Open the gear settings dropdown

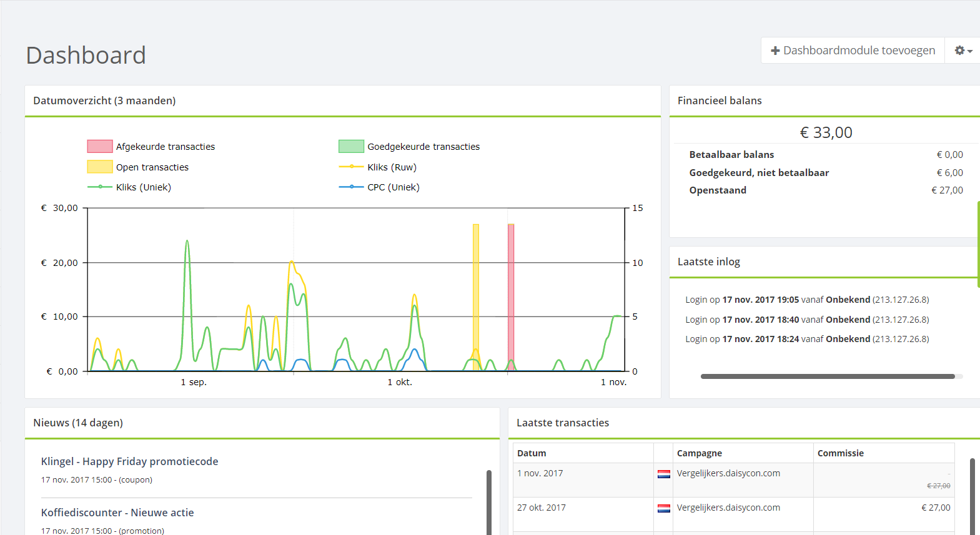(x=963, y=51)
